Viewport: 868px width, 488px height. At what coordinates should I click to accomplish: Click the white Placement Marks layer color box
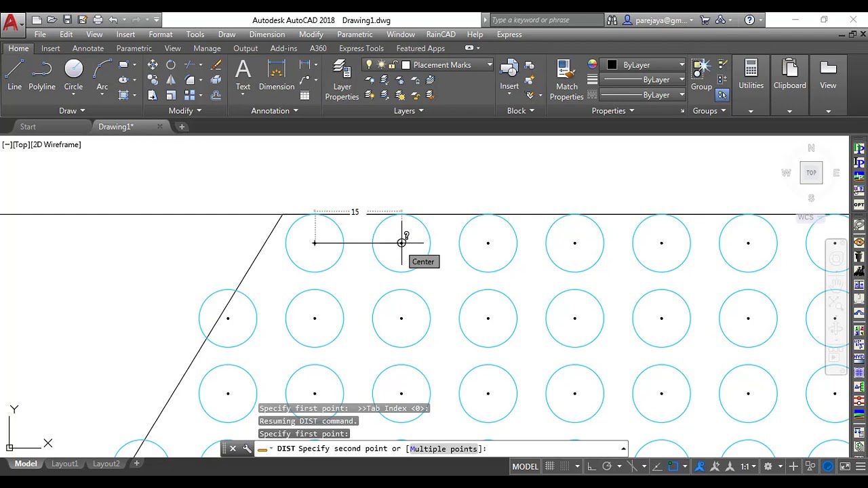406,65
